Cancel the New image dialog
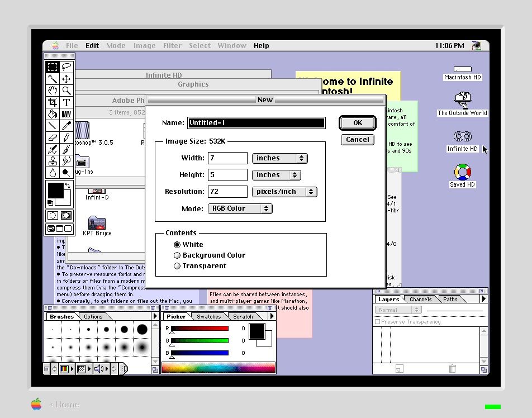Screen dimensions: 532x418 coord(357,140)
